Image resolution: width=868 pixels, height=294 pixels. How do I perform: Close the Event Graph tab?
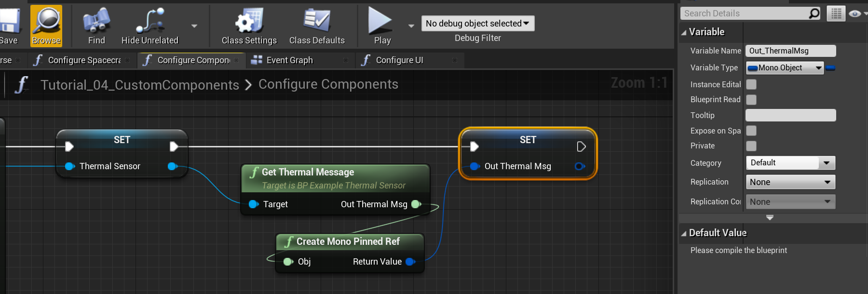[346, 60]
